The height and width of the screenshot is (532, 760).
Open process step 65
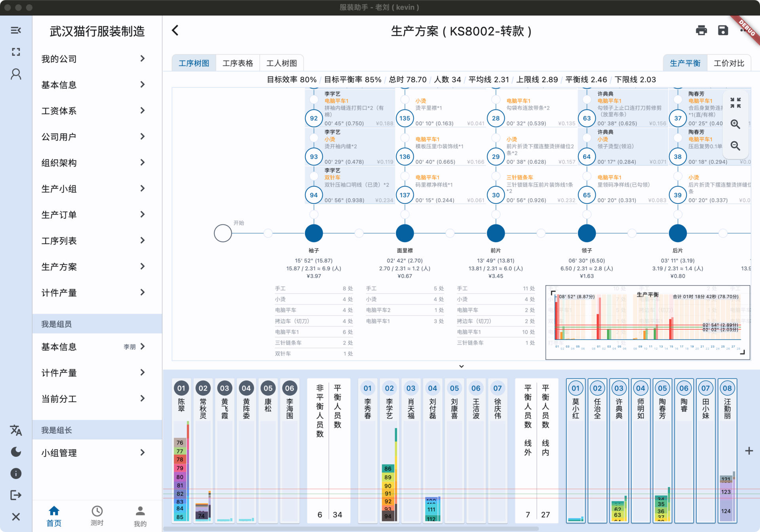pyautogui.click(x=587, y=195)
